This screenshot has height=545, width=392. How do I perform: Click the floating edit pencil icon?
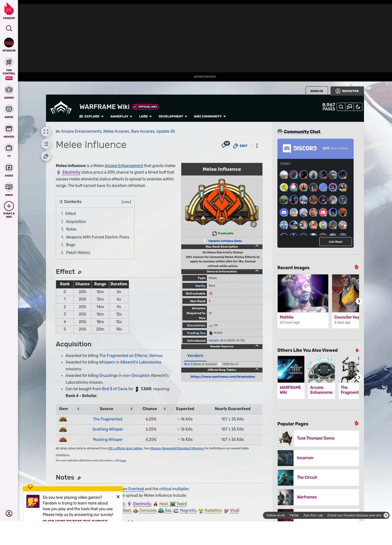coord(46,156)
